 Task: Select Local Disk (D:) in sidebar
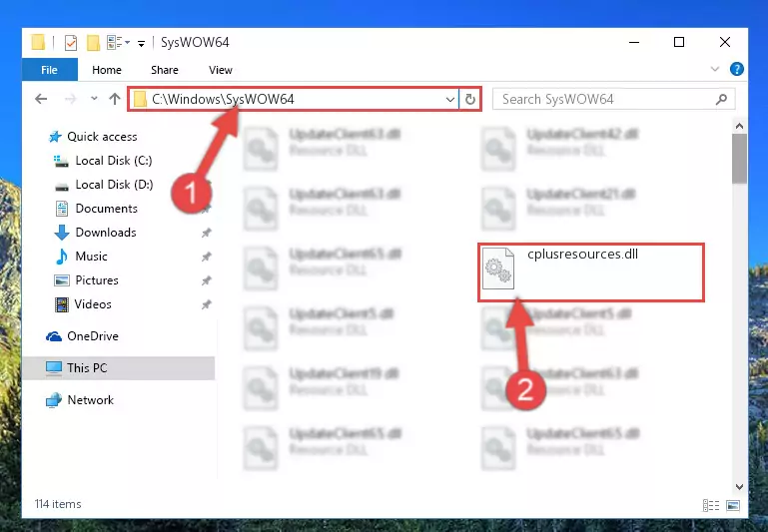point(114,185)
